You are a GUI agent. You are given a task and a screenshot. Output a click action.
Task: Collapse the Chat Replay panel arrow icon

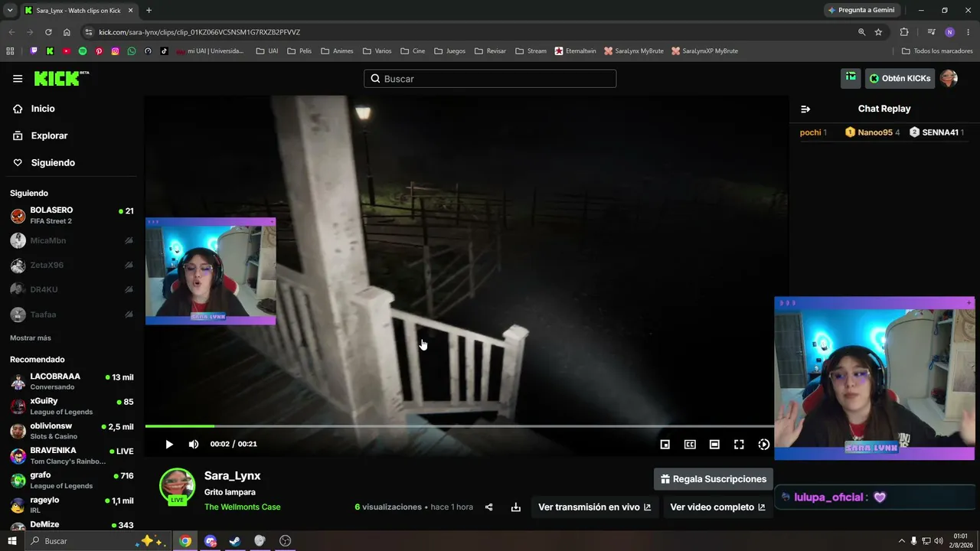click(x=805, y=109)
